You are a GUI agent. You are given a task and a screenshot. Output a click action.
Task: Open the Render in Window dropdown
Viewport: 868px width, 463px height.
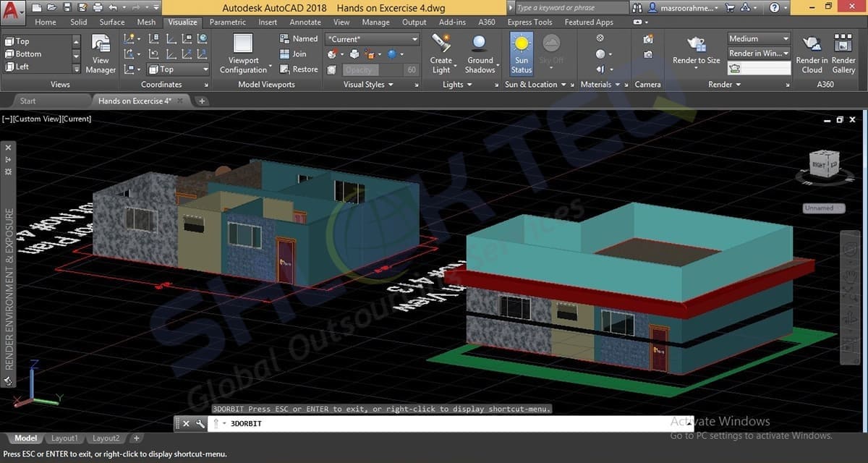[759, 54]
